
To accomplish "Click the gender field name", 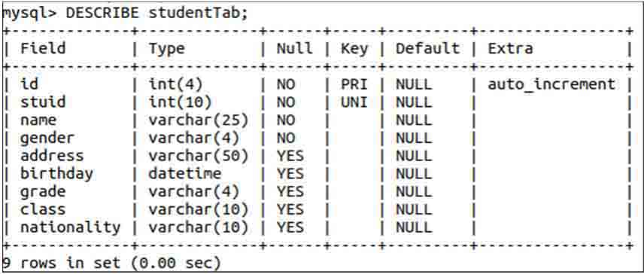I will (x=47, y=139).
